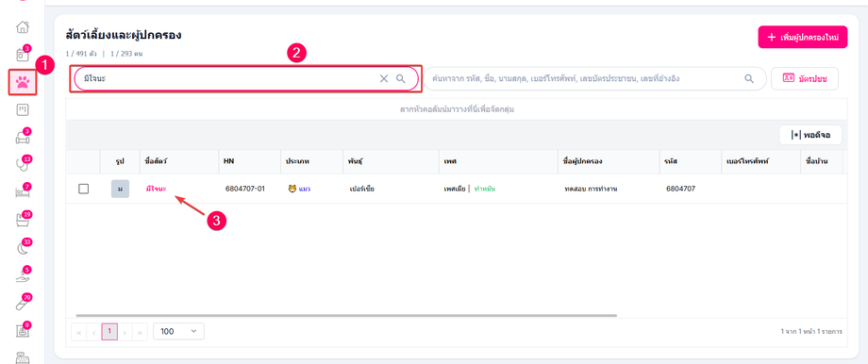The image size is (868, 364).
Task: Go to last page arrow button
Action: (140, 332)
